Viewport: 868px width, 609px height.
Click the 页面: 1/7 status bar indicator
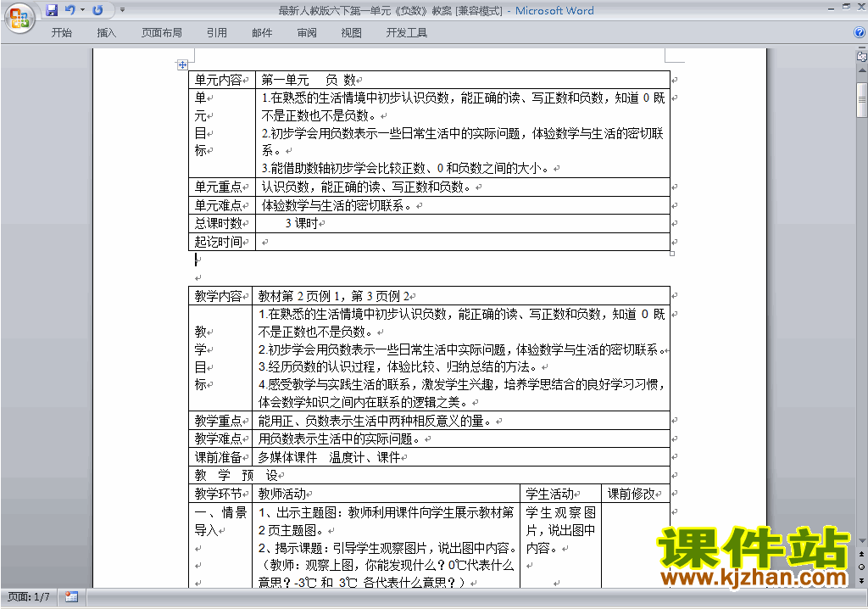pyautogui.click(x=29, y=597)
